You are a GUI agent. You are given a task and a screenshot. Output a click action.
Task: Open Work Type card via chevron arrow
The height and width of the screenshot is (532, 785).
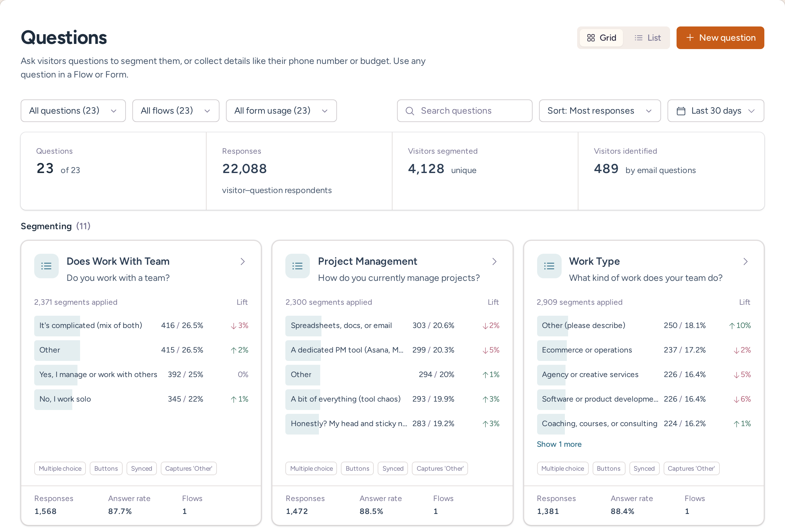(746, 261)
